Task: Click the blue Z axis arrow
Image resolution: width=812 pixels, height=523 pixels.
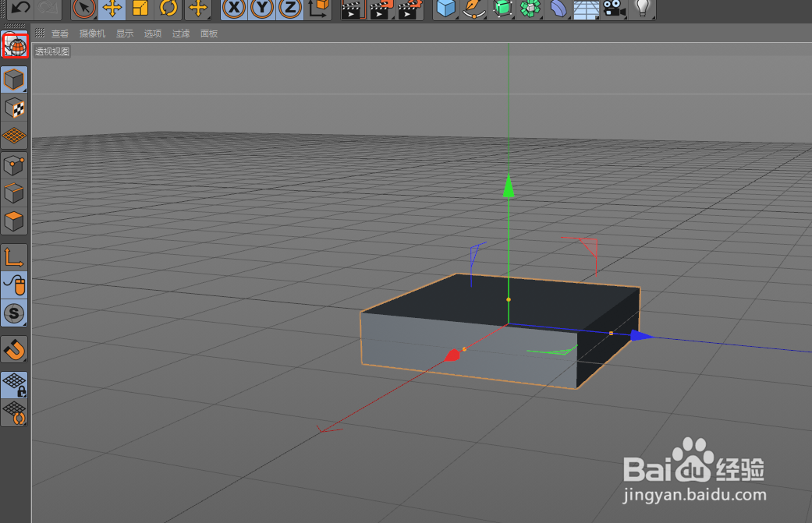Action: pyautogui.click(x=642, y=336)
